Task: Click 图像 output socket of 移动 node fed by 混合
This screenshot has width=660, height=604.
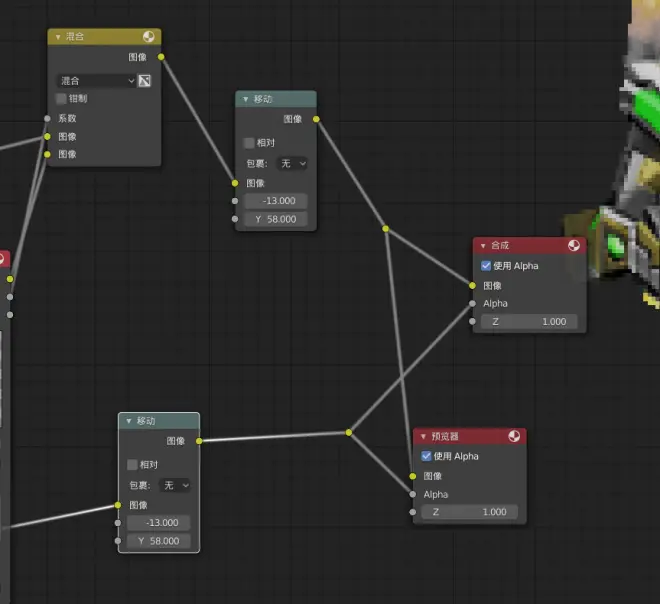Action: (316, 119)
